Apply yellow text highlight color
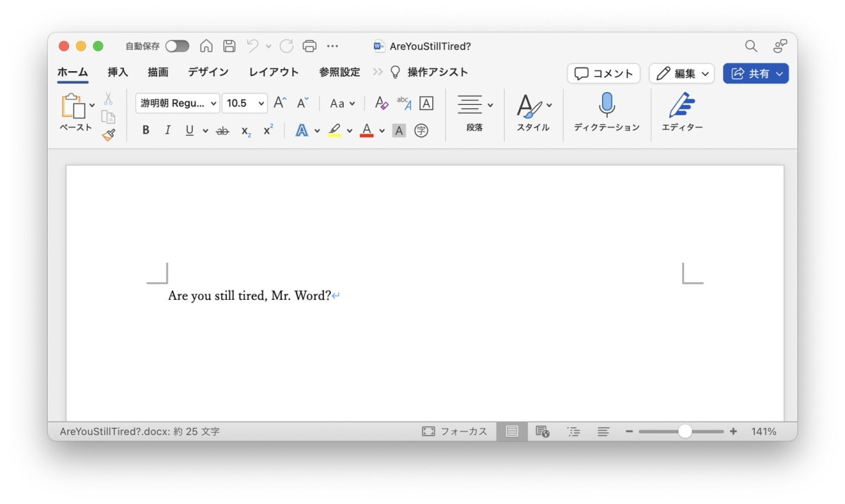The width and height of the screenshot is (845, 504). (334, 130)
